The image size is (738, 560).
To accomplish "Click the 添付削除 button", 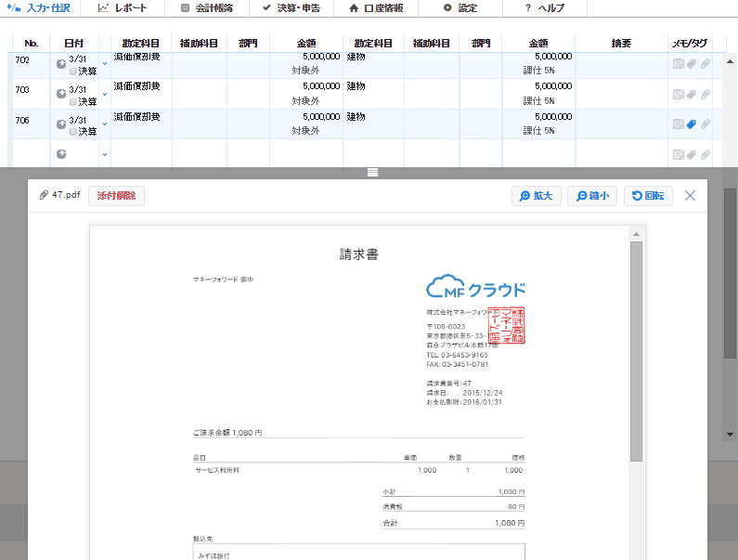I will point(116,196).
